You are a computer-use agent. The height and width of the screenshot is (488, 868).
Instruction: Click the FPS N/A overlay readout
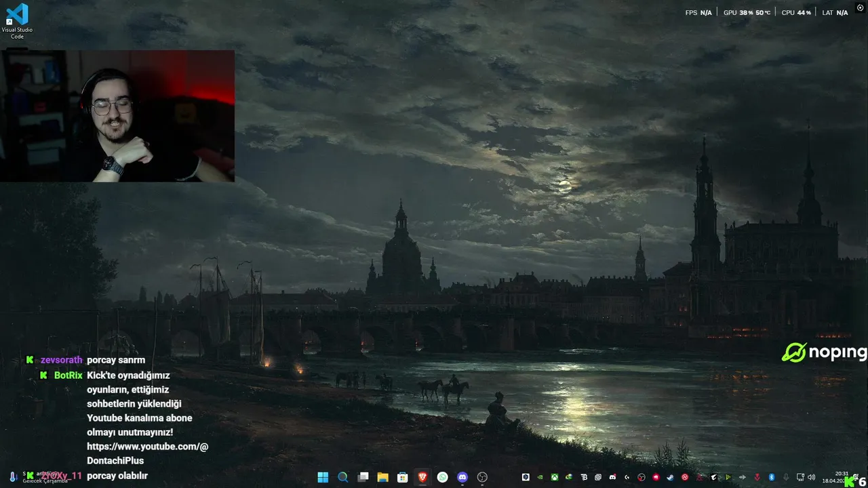point(698,12)
